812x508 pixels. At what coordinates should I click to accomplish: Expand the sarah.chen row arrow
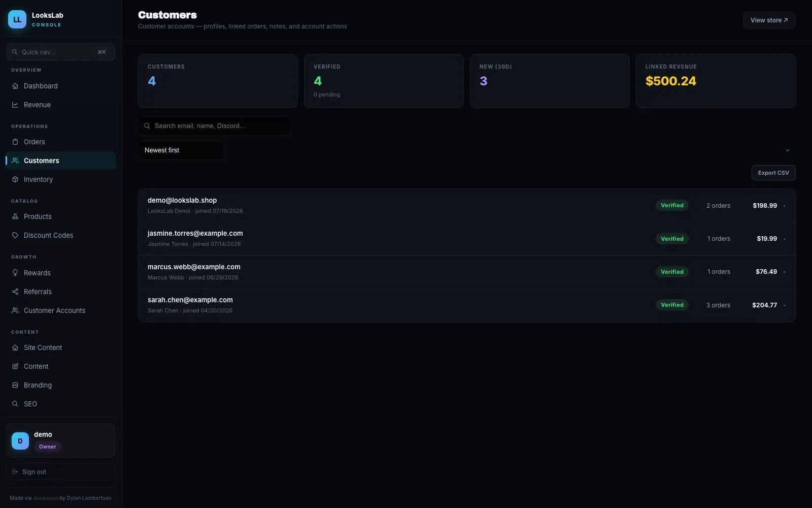pos(785,305)
